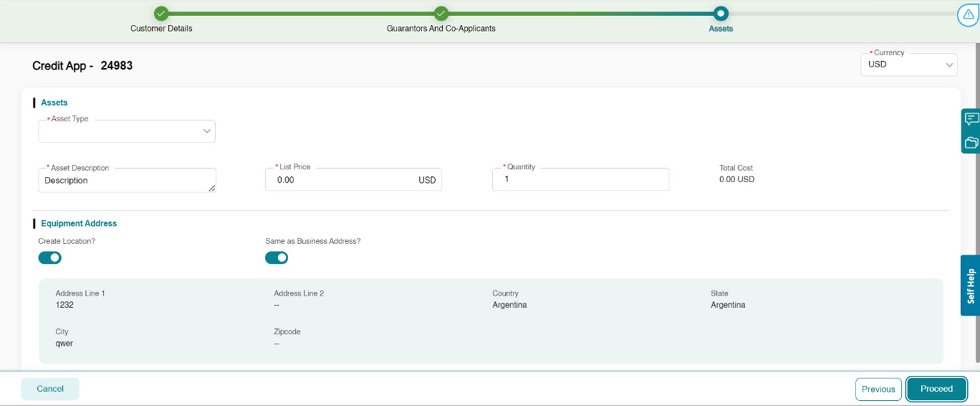Cancel the credit application

click(x=50, y=389)
